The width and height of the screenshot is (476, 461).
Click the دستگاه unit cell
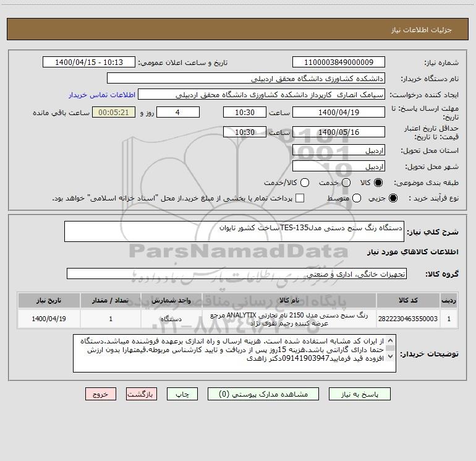[171, 319]
